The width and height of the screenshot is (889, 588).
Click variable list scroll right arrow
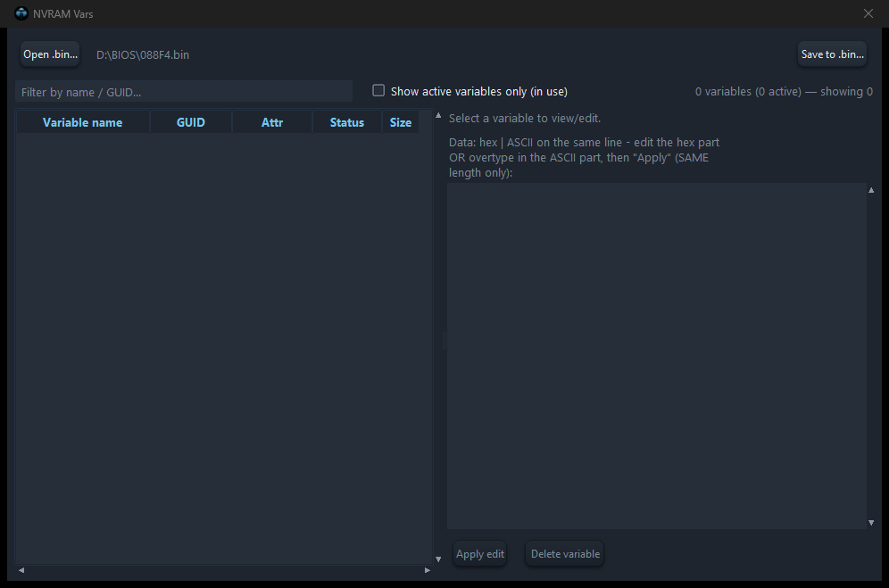click(x=428, y=570)
